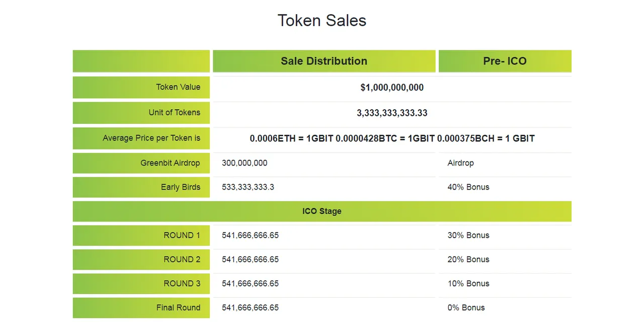Click the Greenbit Airdrop row label
This screenshot has height=336, width=644.
point(141,163)
